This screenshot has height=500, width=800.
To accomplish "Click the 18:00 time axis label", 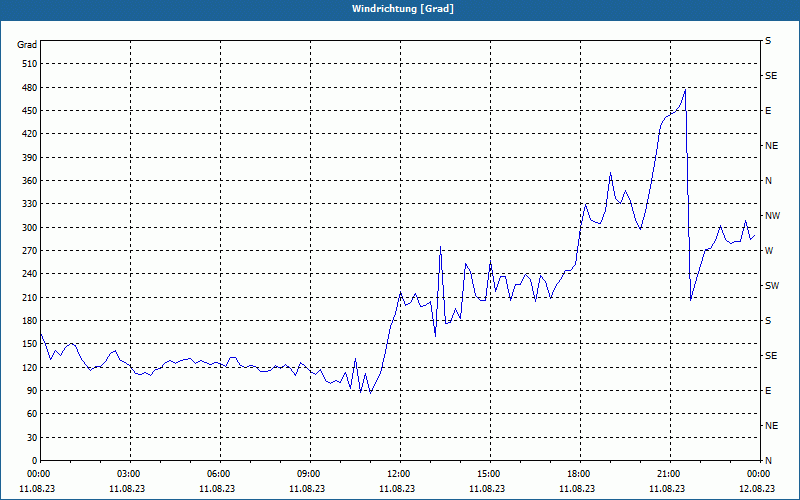I will click(x=581, y=473).
